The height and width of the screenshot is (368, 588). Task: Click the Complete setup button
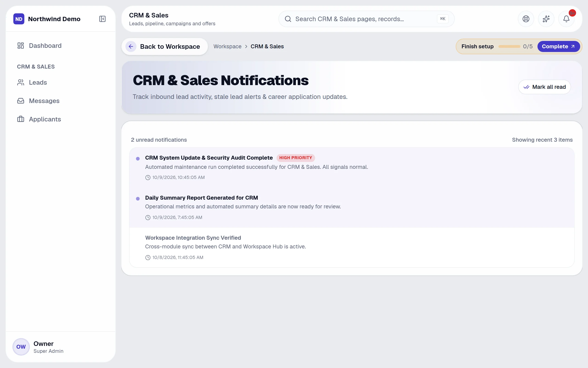[558, 46]
